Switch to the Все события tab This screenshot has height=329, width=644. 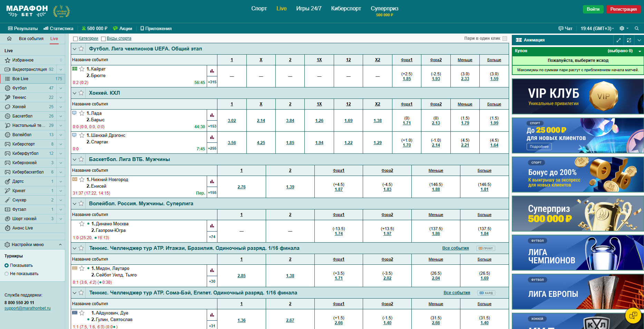click(31, 39)
